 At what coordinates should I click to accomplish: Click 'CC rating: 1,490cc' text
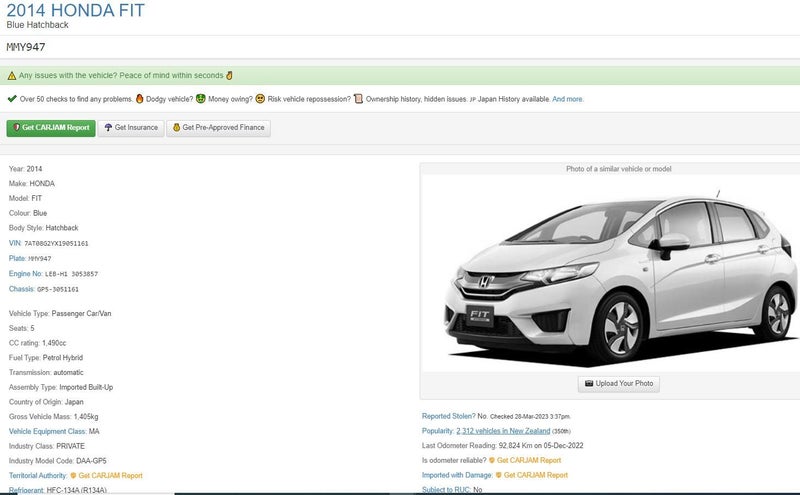point(37,343)
